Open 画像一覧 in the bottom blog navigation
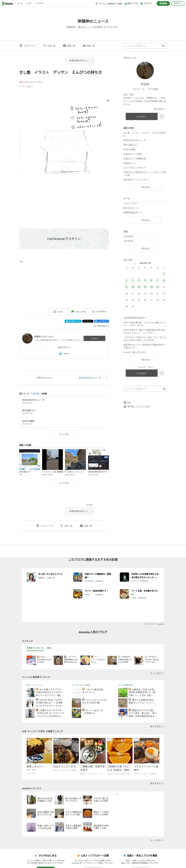186x868 pixels. pyautogui.click(x=86, y=526)
